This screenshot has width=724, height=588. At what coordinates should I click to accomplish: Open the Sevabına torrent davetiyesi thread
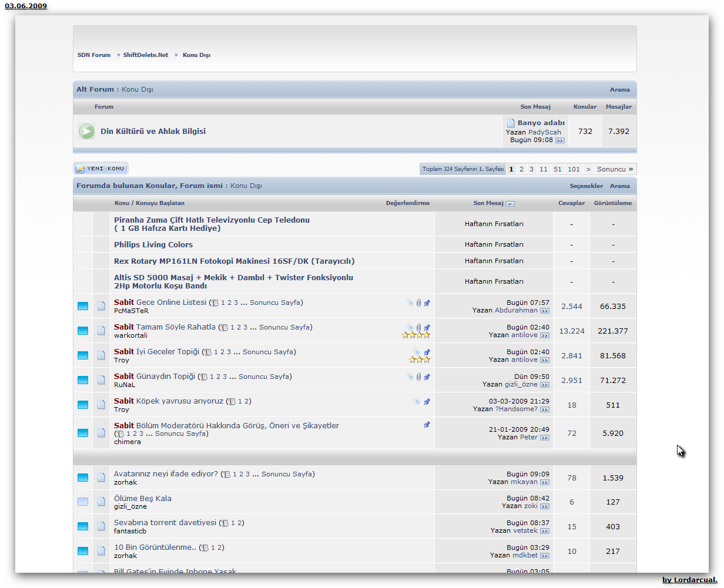coord(165,522)
